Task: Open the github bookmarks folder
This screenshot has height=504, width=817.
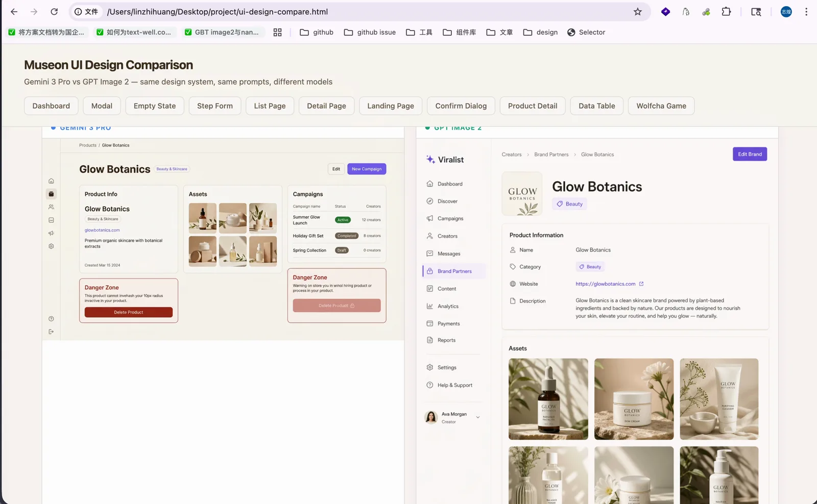Action: click(317, 32)
